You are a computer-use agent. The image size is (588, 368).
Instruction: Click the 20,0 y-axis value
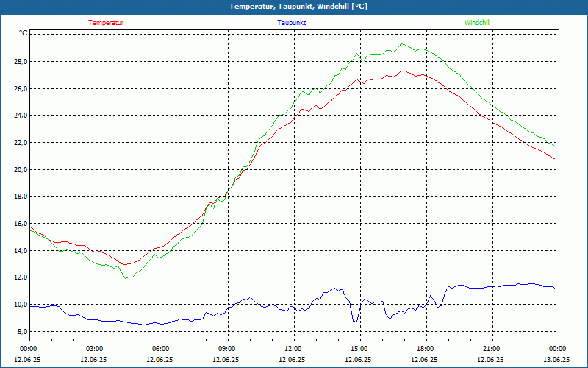21,170
